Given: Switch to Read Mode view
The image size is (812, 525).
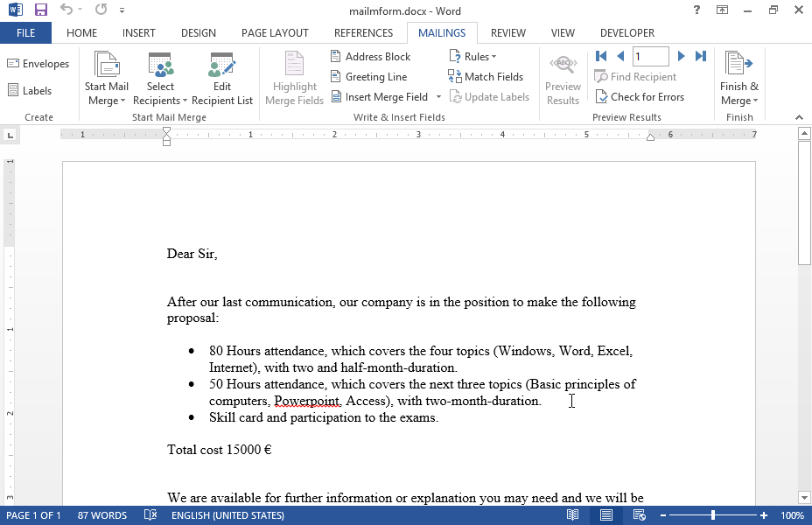Looking at the screenshot, I should [572, 515].
